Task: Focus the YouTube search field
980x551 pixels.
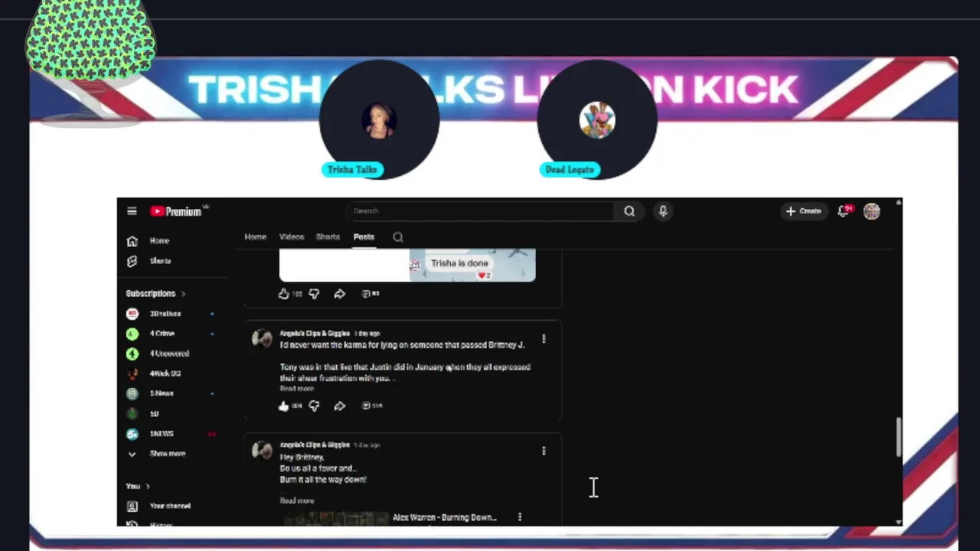Action: point(480,211)
